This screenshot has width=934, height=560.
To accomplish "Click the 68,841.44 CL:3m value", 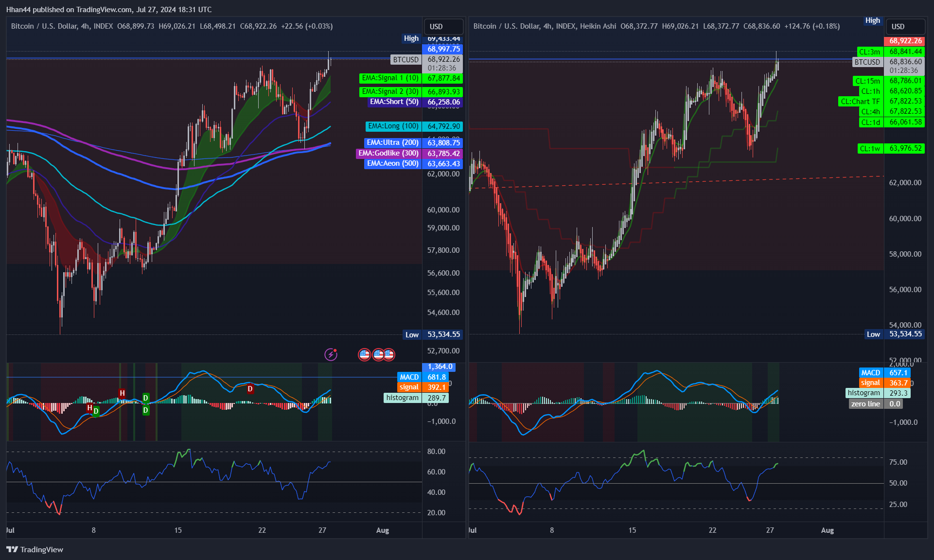I will [905, 52].
